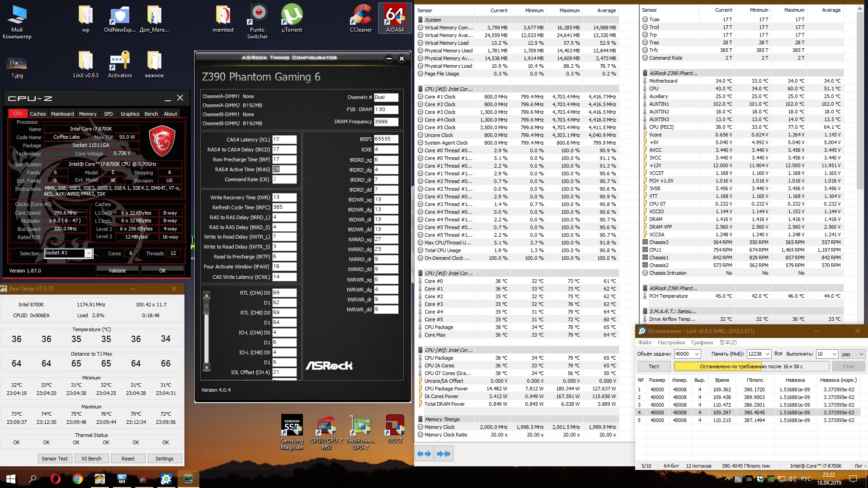Launch CCleaner from the desktop
Image resolution: width=868 pixels, height=488 pixels.
tap(361, 19)
